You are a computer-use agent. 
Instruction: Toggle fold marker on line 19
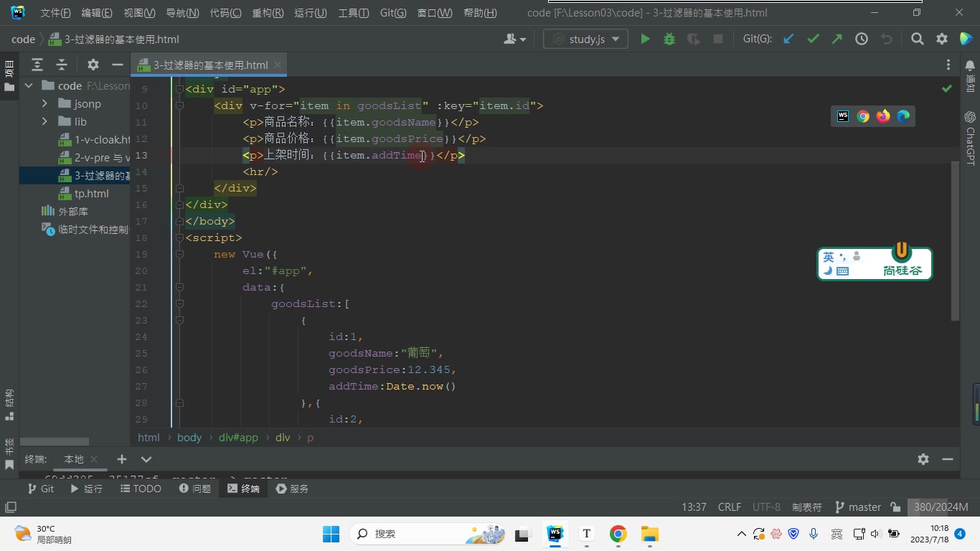[x=178, y=254]
